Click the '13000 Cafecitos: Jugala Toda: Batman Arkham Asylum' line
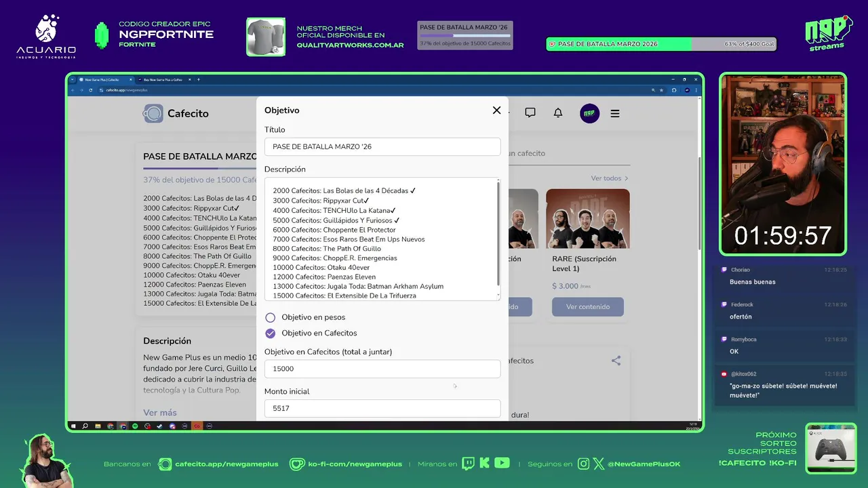Image resolution: width=868 pixels, height=488 pixels. click(x=358, y=286)
